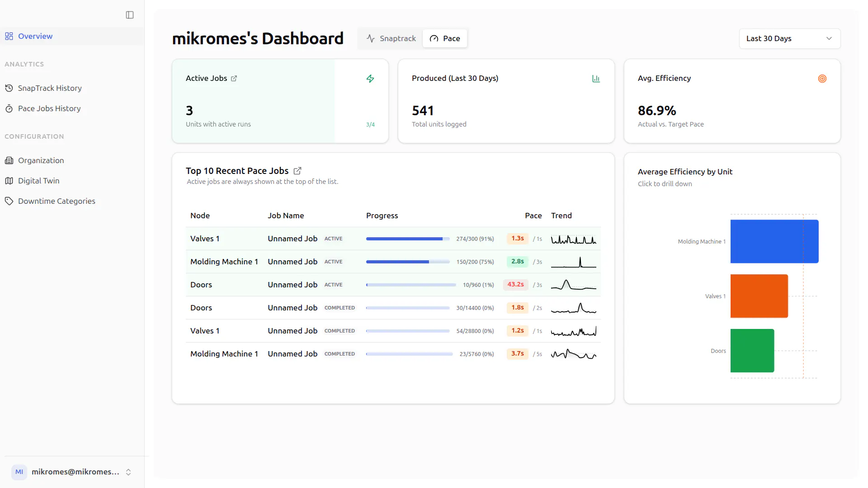Click the Molding Machine 1 active progress bar
This screenshot has width=868, height=488.
tap(408, 262)
